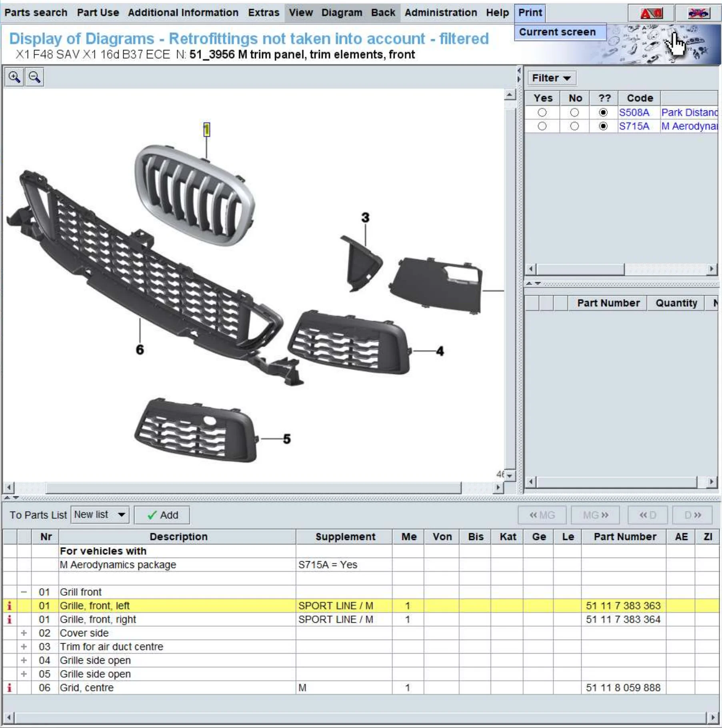Click the filter panel horizontal scrollbar thumb
The width and height of the screenshot is (722, 728).
point(580,269)
